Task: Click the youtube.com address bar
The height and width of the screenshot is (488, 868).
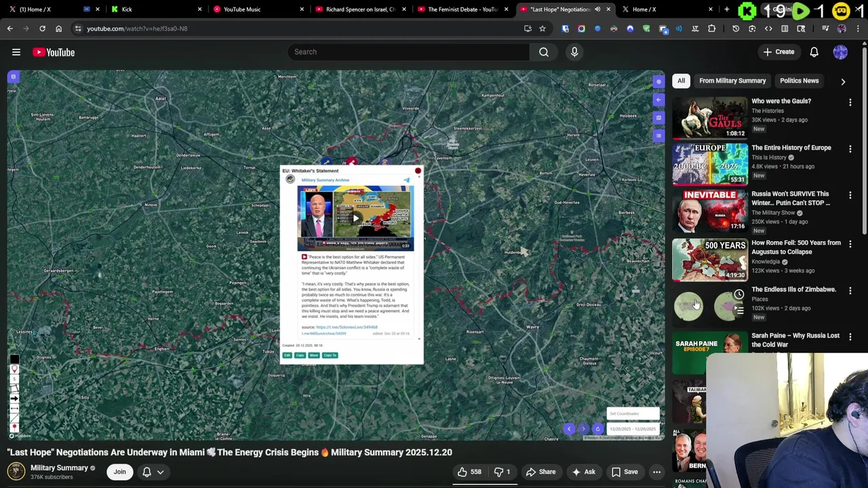Action: 298,28
